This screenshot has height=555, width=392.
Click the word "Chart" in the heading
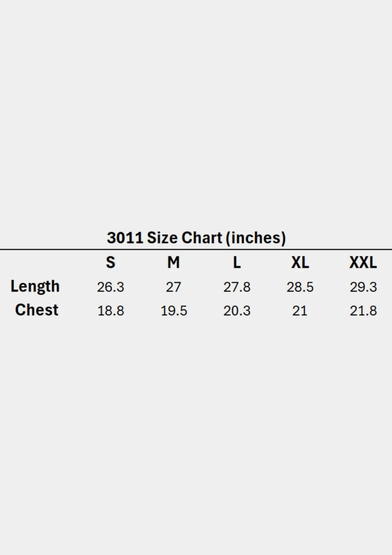(x=202, y=238)
